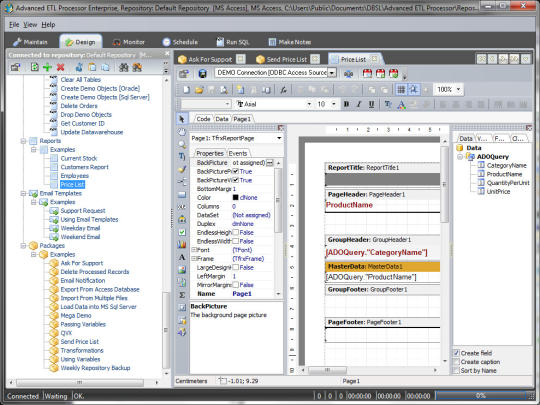Click Name property value Page1
Viewport: 540px width, 405px height.
[242, 294]
